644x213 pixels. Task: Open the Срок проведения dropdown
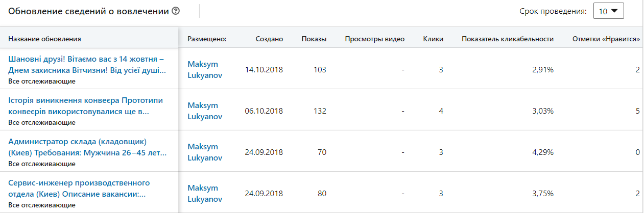coord(609,11)
